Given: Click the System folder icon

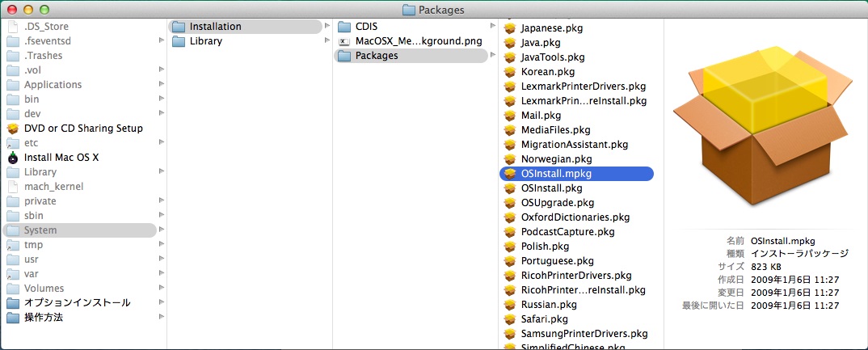Looking at the screenshot, I should point(13,230).
